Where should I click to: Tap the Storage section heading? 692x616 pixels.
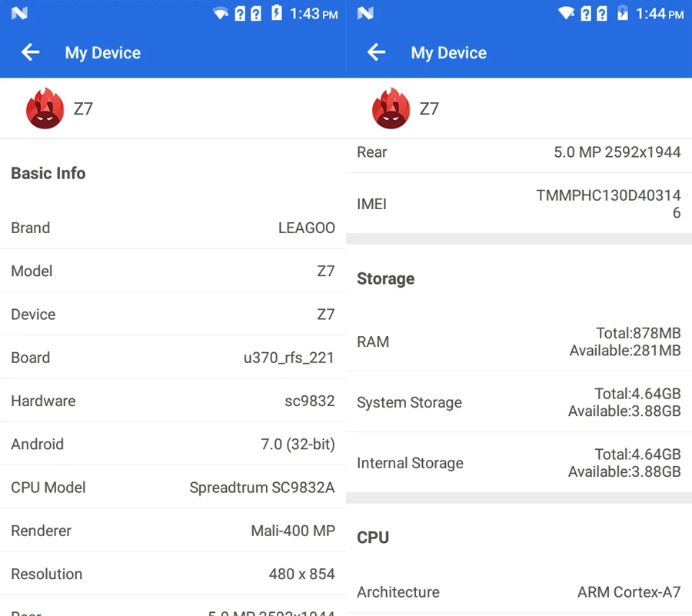point(386,279)
